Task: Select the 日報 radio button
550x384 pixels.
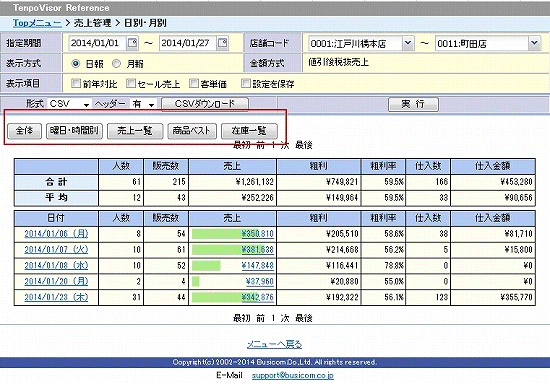Action: coord(75,63)
